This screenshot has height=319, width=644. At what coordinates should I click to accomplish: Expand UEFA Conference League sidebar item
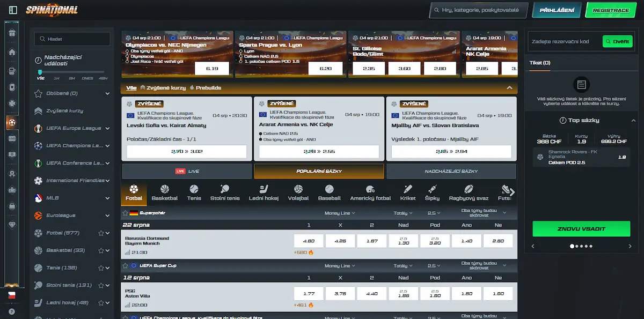point(108,164)
